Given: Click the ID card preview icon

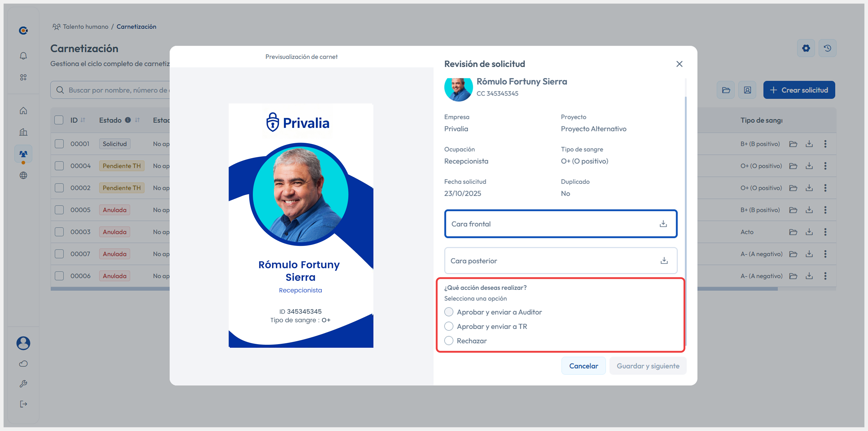Looking at the screenshot, I should pos(747,90).
